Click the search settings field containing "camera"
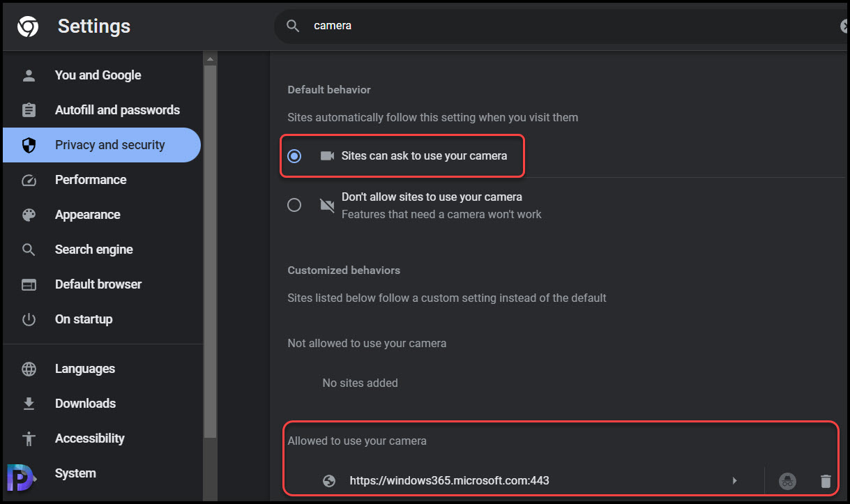850x504 pixels. [561, 26]
